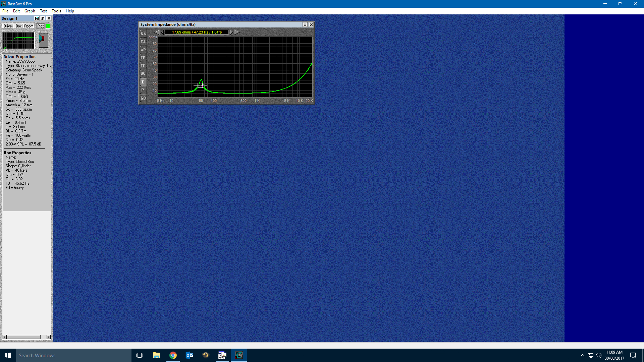Open the Tools menu
644x362 pixels.
point(56,11)
